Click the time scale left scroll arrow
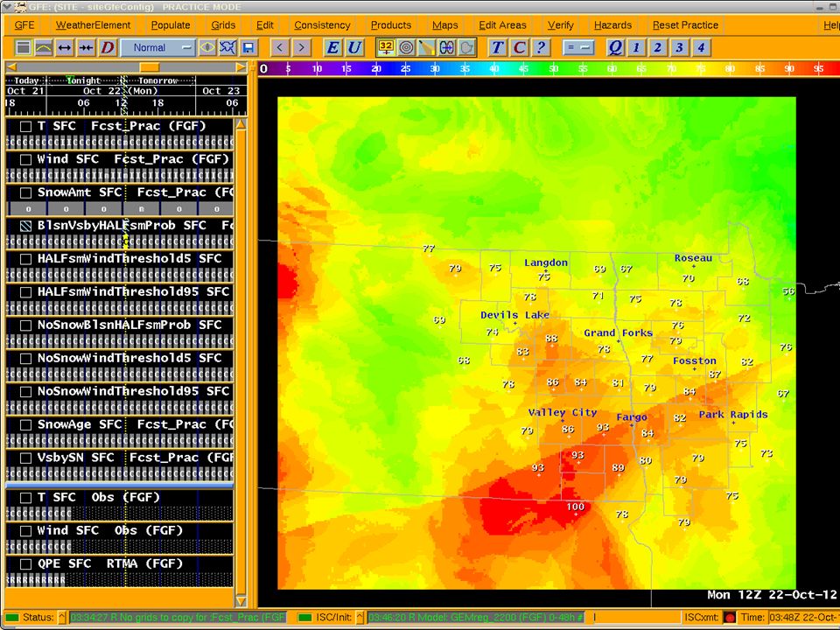This screenshot has height=630, width=840. [x=11, y=67]
